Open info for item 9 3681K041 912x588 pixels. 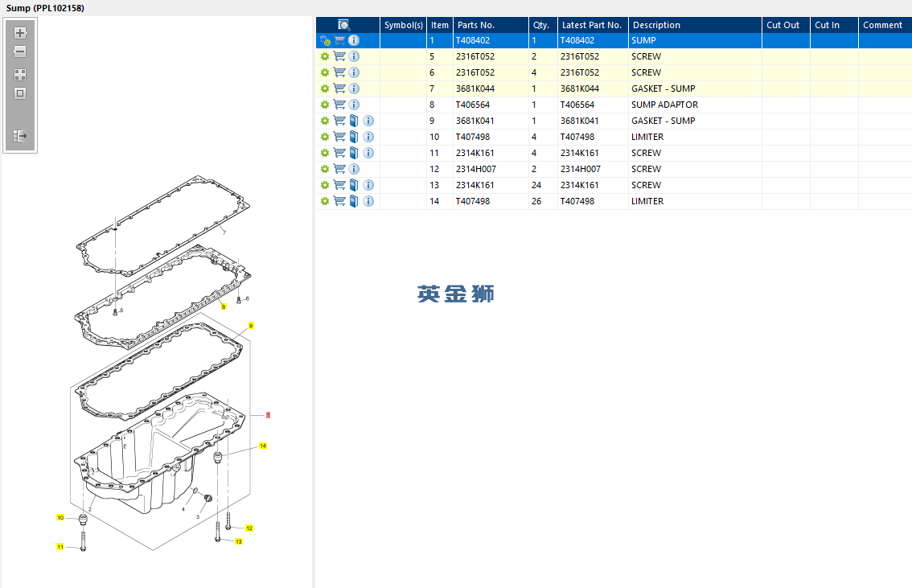click(x=368, y=121)
